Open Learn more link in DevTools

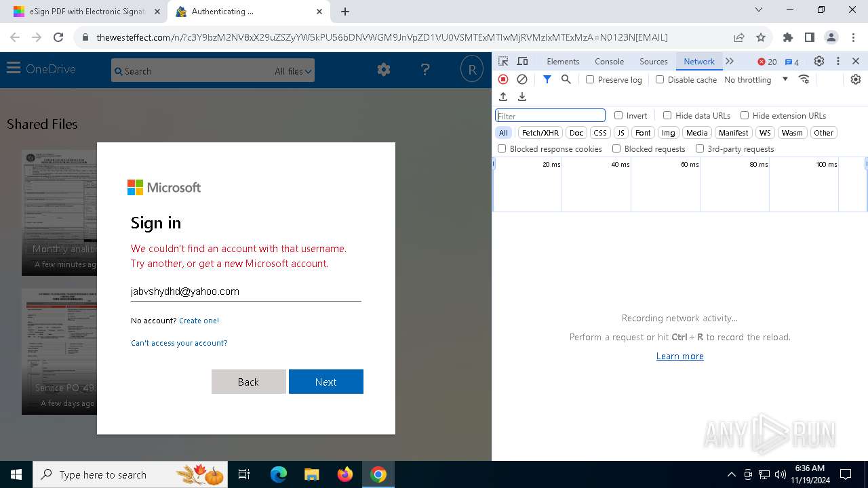point(679,356)
